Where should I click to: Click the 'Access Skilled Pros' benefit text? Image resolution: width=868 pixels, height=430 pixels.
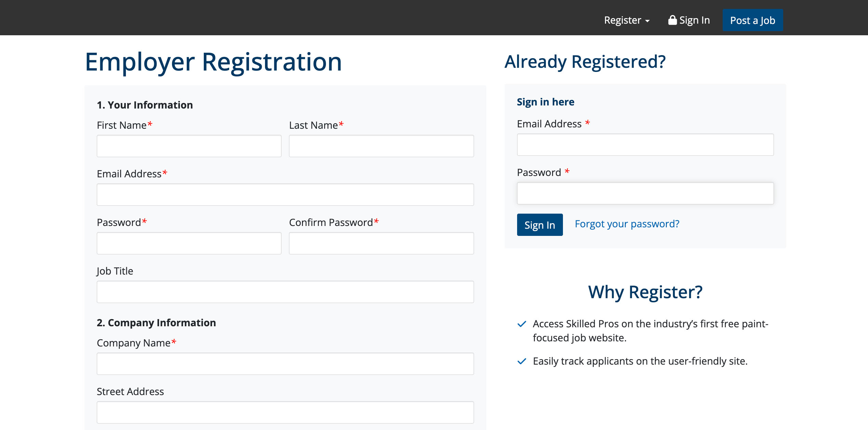(x=650, y=331)
